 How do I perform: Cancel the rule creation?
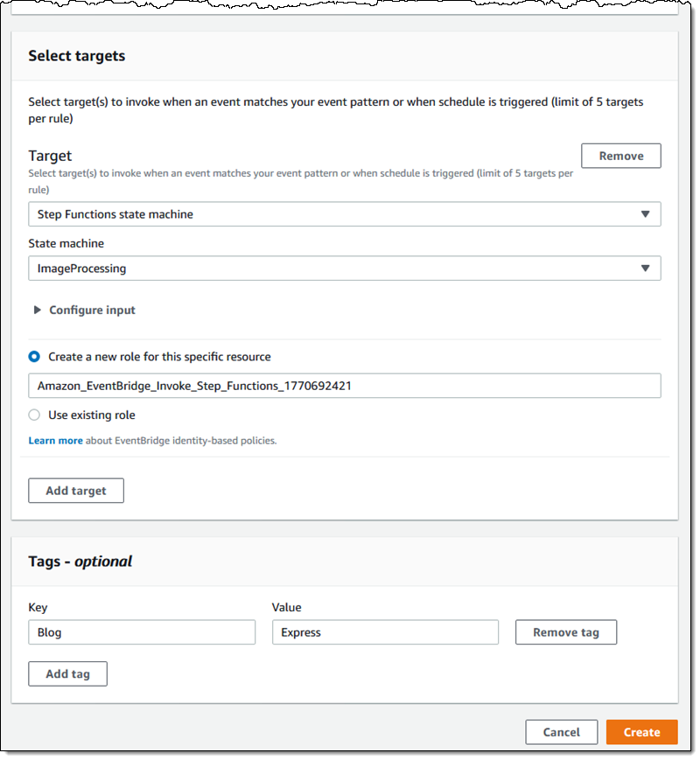pyautogui.click(x=561, y=732)
